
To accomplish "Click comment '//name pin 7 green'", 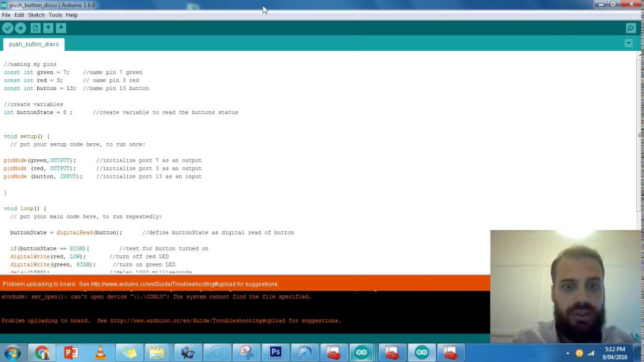I will (x=113, y=72).
